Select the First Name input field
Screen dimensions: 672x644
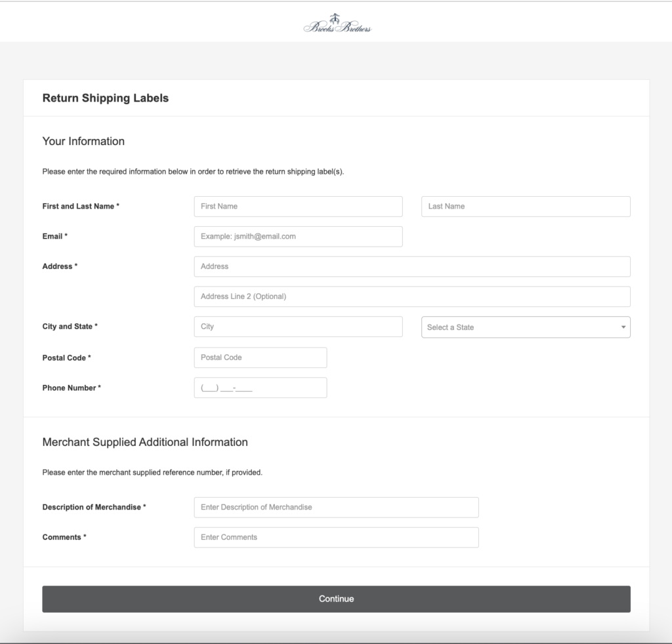pos(298,206)
